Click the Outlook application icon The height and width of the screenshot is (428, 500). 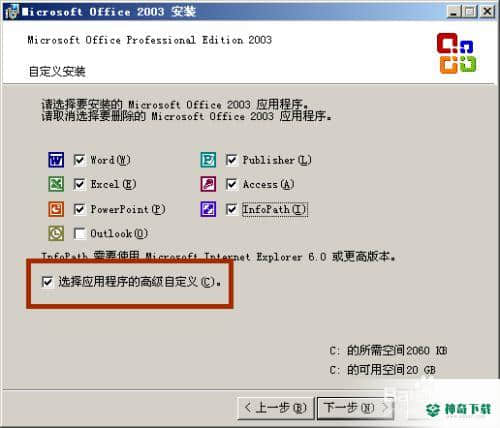56,233
